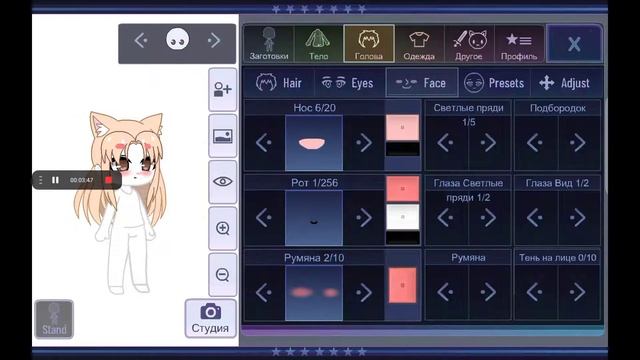Next Глаза Вид option
Screen dimensions: 640x360
pyautogui.click(x=579, y=218)
